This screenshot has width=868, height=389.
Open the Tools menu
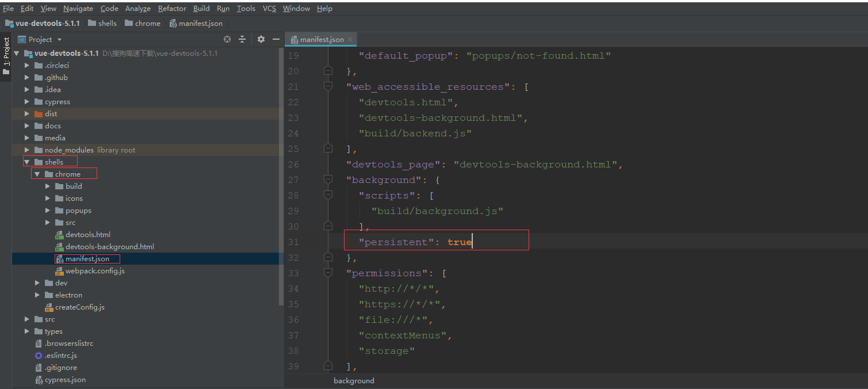[x=246, y=8]
